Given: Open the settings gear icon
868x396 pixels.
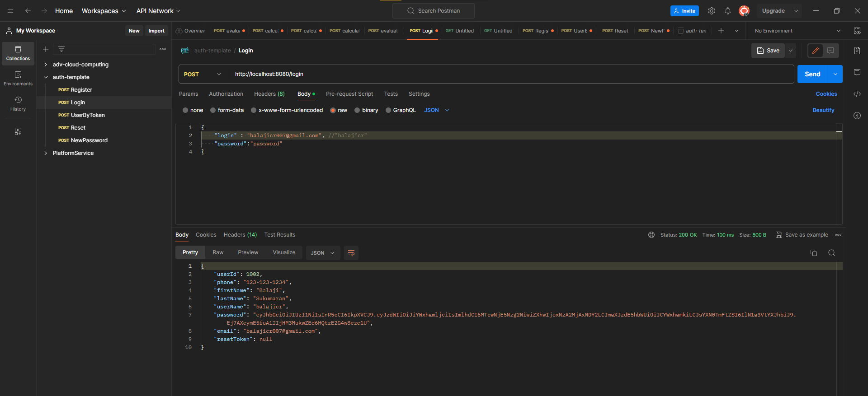Looking at the screenshot, I should (x=712, y=11).
